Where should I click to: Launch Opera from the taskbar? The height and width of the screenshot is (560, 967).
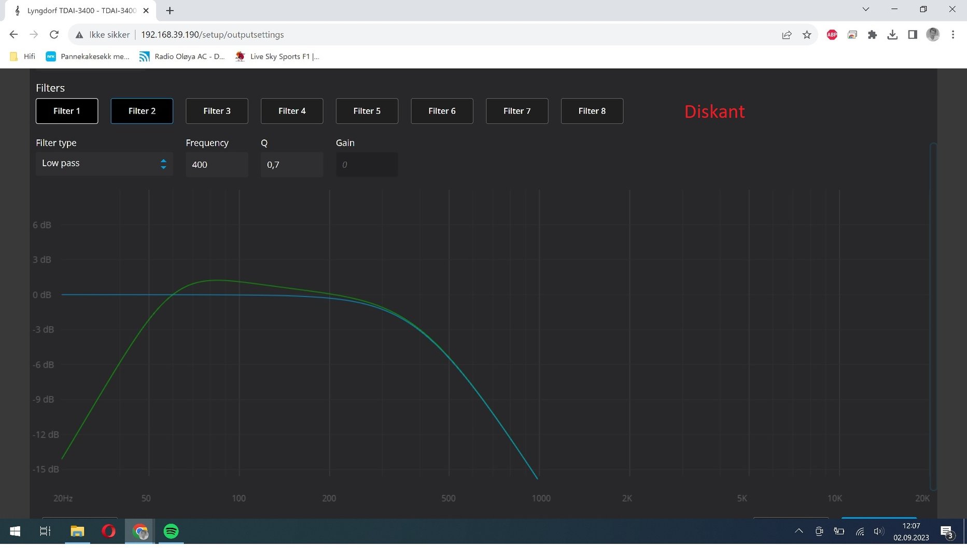point(108,531)
